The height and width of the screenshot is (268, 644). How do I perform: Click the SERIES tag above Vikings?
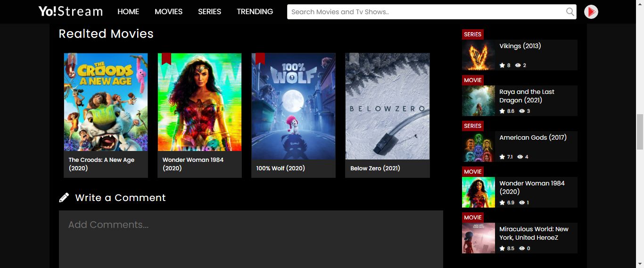[x=472, y=34]
